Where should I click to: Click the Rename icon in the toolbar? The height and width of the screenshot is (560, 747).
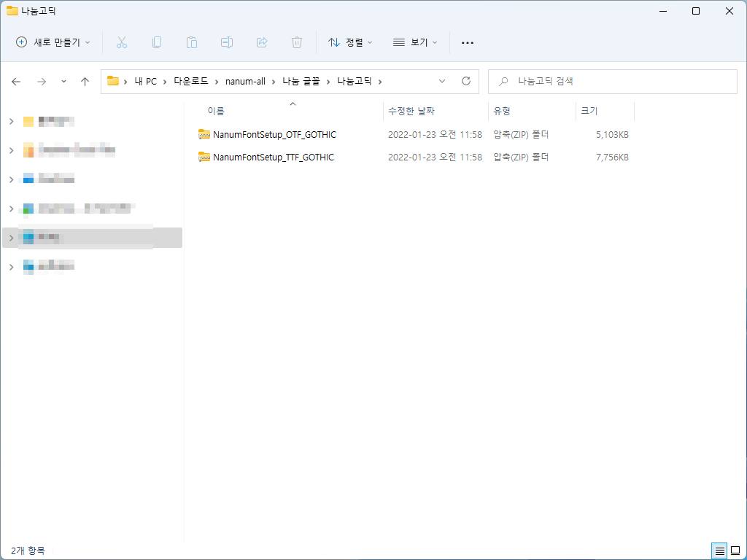(x=227, y=42)
